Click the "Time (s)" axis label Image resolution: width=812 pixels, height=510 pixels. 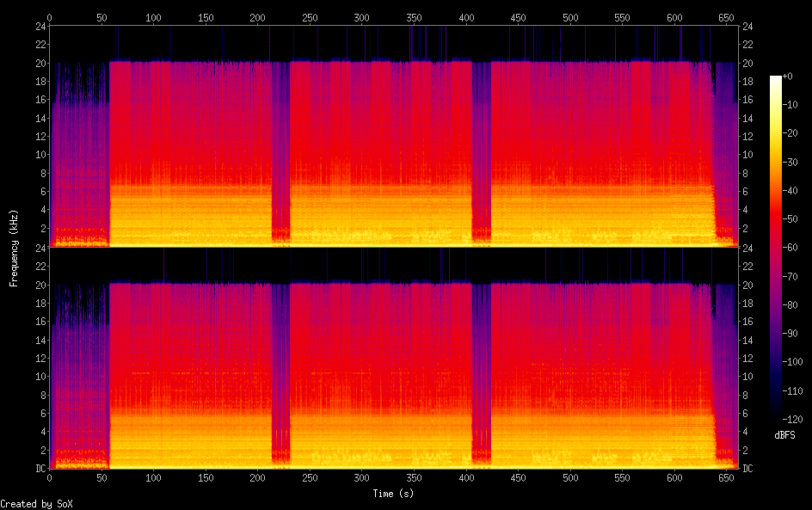393,494
